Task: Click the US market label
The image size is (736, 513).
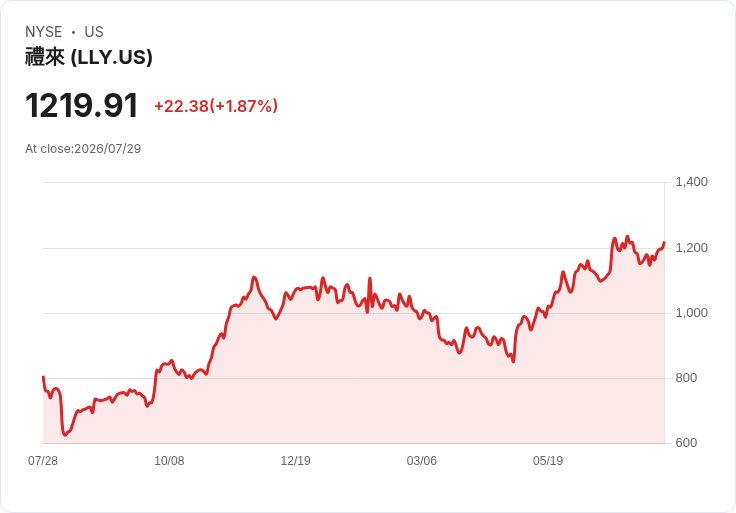Action: click(x=94, y=32)
